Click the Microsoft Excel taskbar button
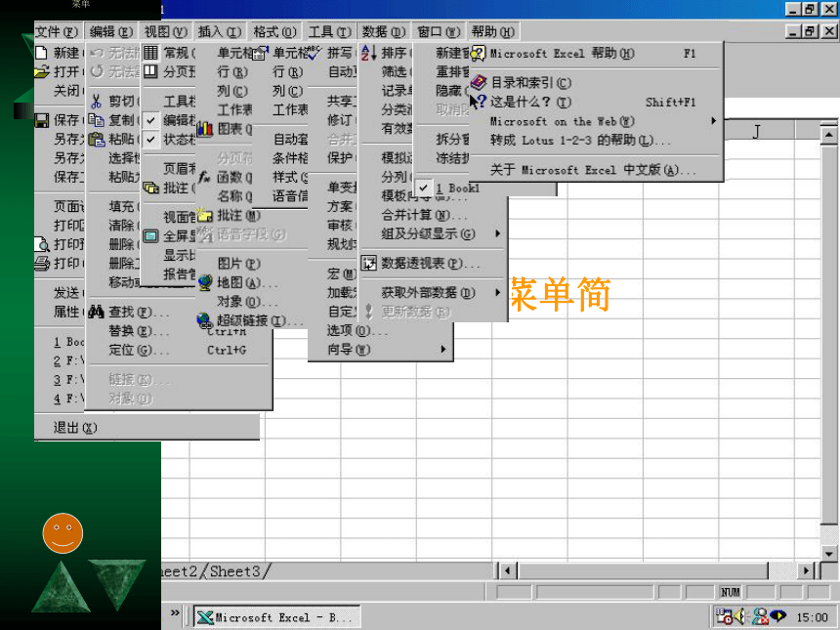840x630 pixels. point(277,617)
